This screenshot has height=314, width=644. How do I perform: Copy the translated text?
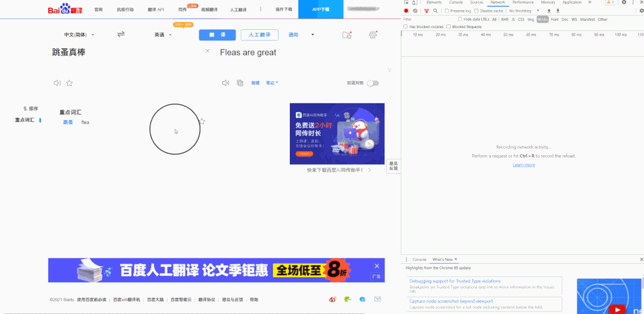pos(240,83)
